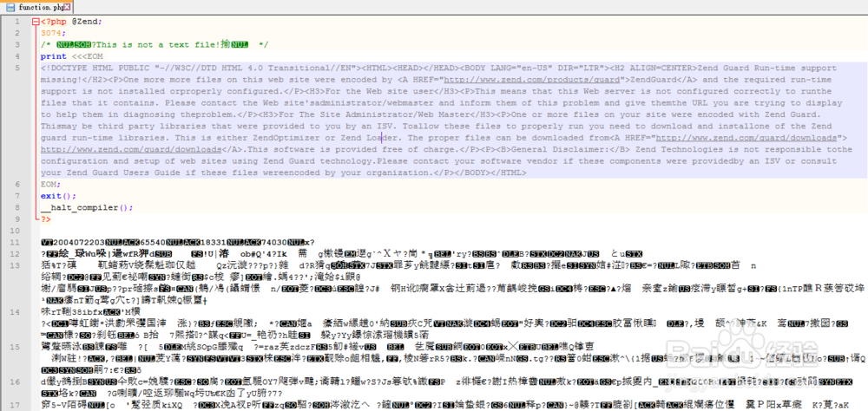Click the '3074;' value on line 2
The width and height of the screenshot is (868, 411).
53,33
